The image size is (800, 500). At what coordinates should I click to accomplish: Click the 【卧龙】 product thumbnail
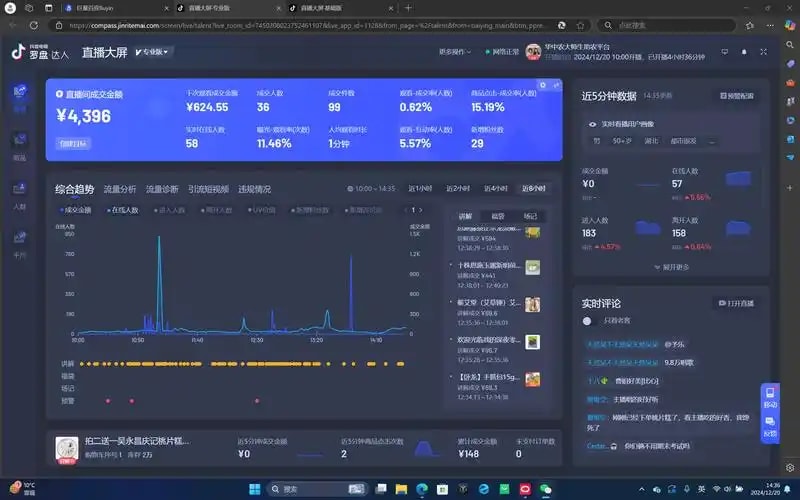533,379
